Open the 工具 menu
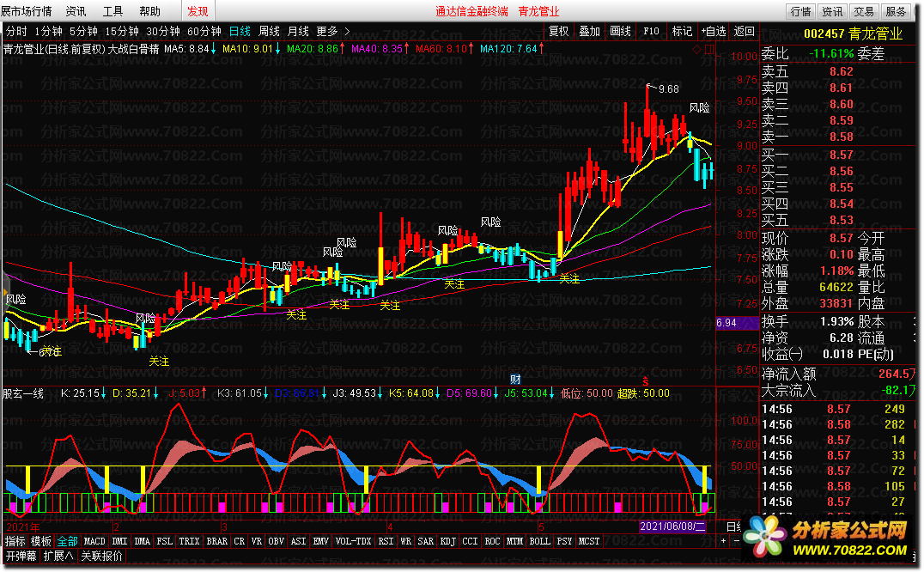The height and width of the screenshot is (572, 924). [112, 11]
